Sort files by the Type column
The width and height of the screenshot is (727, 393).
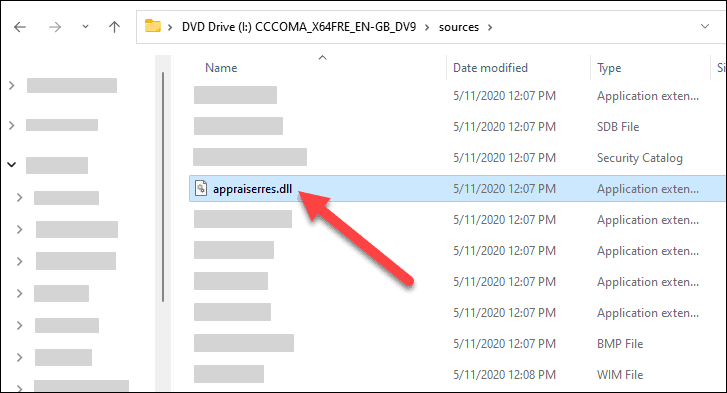[x=609, y=69]
